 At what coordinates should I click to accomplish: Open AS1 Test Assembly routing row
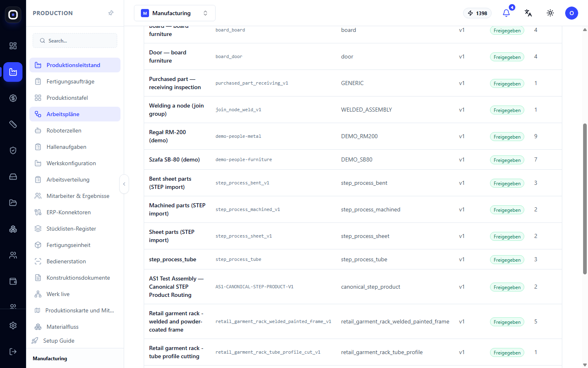tap(353, 287)
